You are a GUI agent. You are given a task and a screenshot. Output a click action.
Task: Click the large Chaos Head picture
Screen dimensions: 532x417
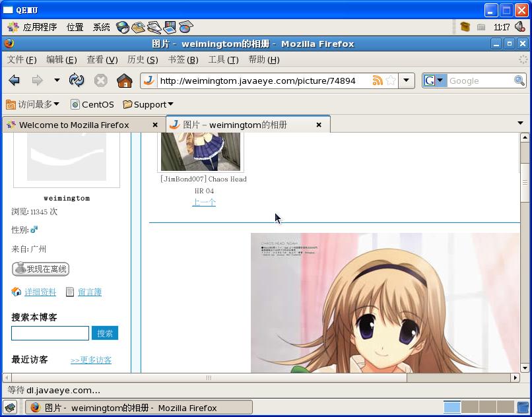tap(385, 303)
